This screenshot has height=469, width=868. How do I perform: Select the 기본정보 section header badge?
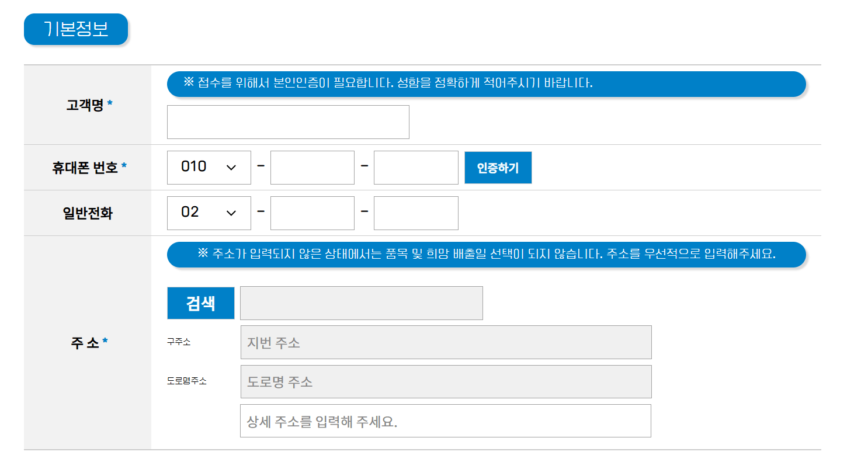coord(75,29)
